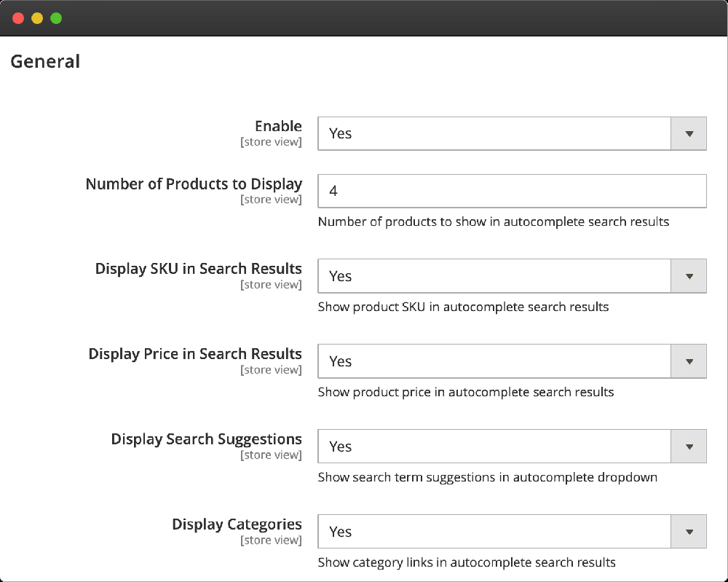Open the Enable select field
Image resolution: width=728 pixels, height=582 pixels.
(494, 133)
